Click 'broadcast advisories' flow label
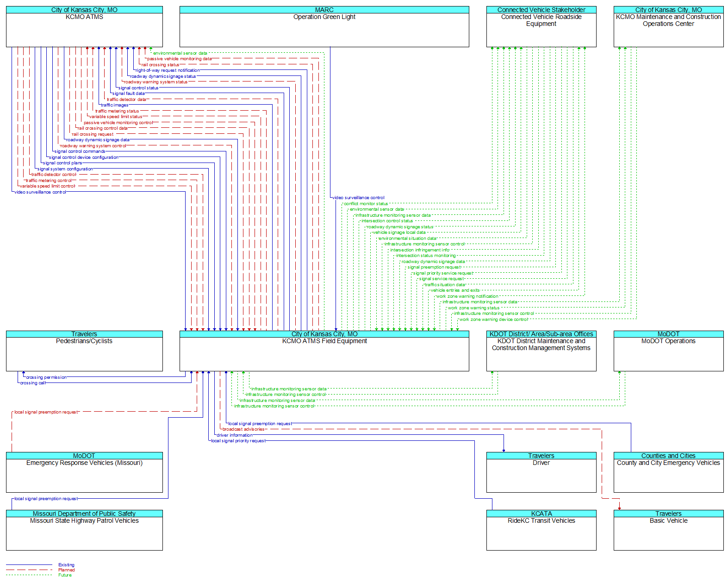The width and height of the screenshot is (728, 583). pos(243,429)
